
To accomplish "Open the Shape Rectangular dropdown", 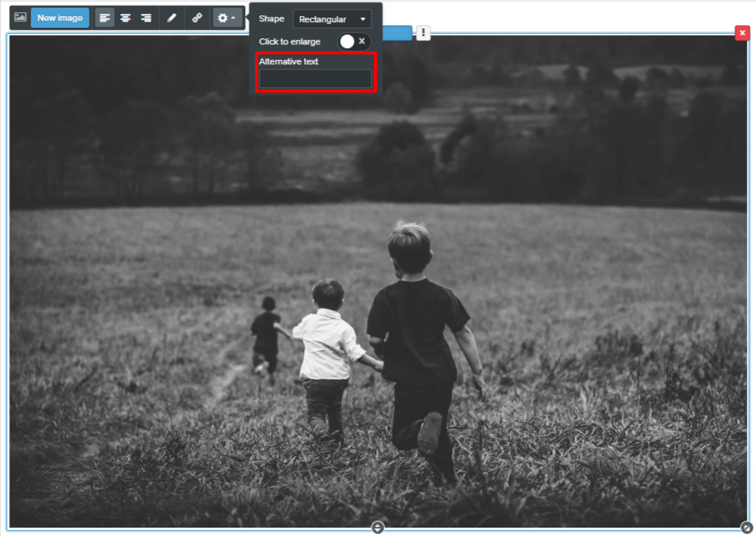I will click(332, 19).
